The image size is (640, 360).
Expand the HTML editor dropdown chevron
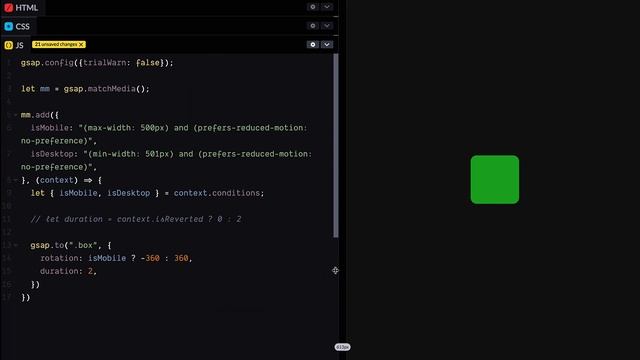(x=327, y=7)
